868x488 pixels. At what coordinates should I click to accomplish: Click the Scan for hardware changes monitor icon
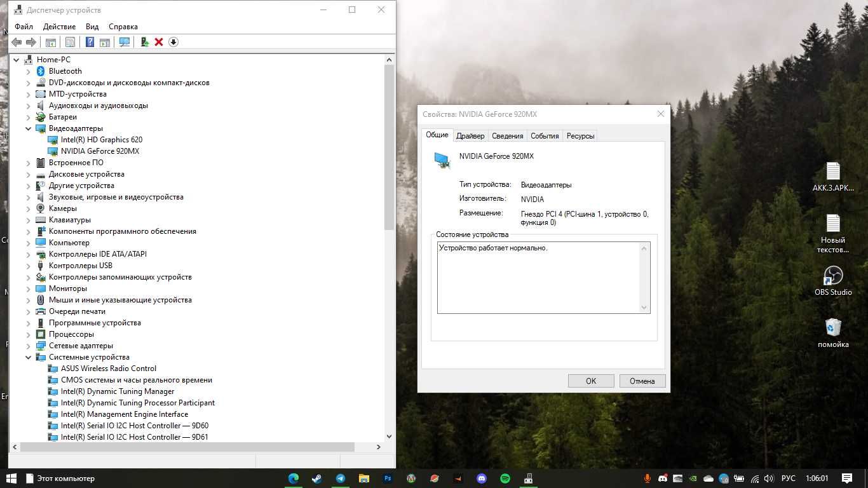(x=125, y=42)
